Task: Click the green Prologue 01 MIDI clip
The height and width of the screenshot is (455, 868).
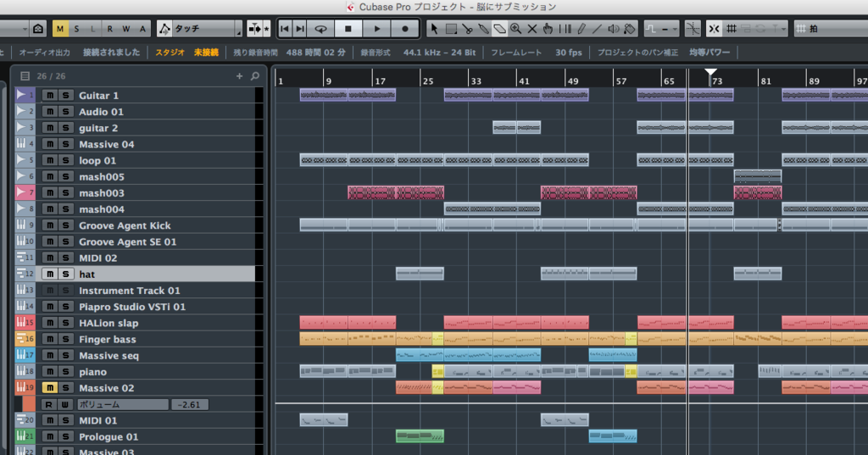Action: pos(420,436)
